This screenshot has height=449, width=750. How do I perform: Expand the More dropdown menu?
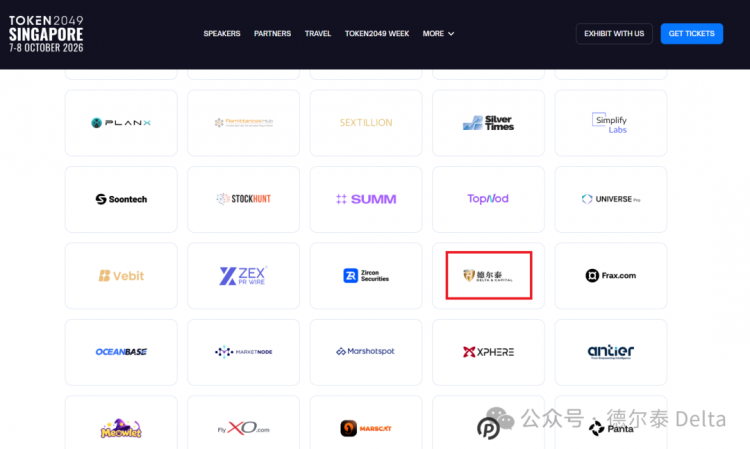click(438, 33)
